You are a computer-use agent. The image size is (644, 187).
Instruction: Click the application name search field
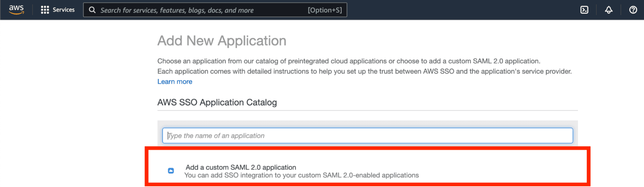click(367, 136)
